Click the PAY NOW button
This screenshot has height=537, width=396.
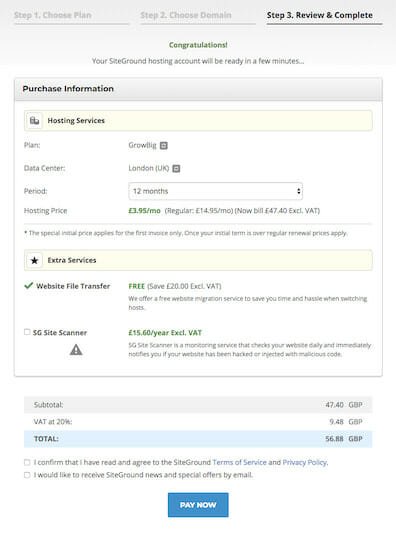pos(198,505)
